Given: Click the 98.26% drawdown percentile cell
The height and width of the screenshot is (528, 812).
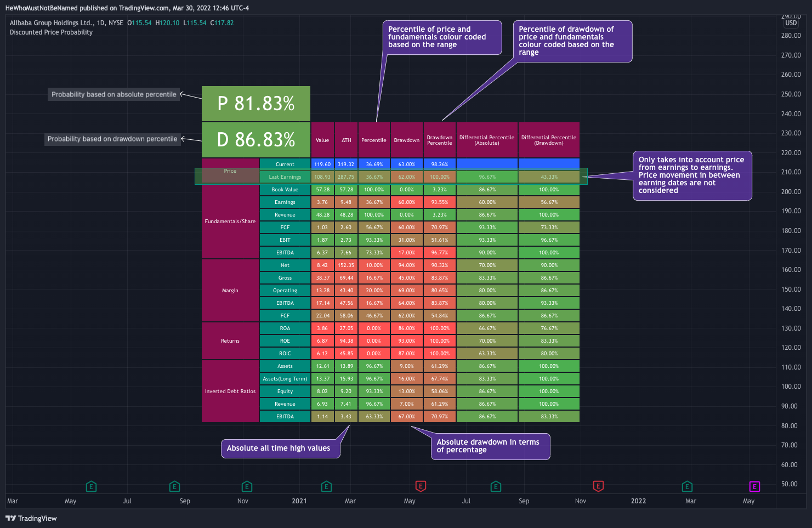Looking at the screenshot, I should pos(440,164).
